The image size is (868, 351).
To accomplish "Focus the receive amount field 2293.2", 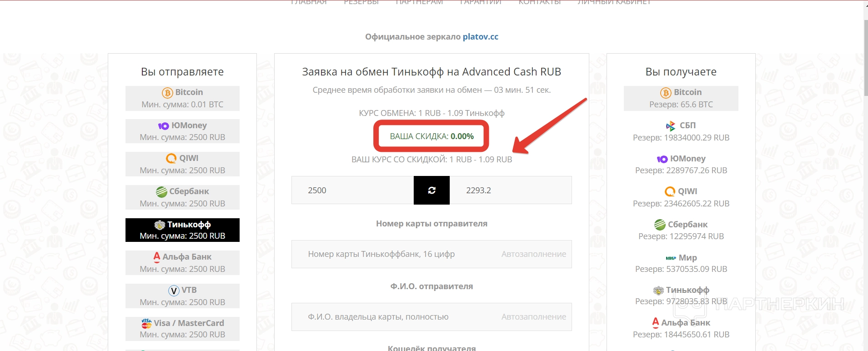I will pos(511,191).
